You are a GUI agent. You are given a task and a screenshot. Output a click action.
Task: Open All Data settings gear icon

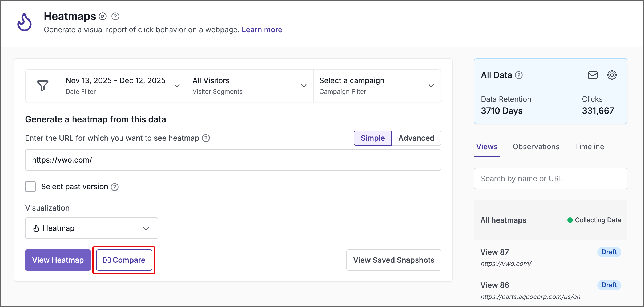click(612, 75)
